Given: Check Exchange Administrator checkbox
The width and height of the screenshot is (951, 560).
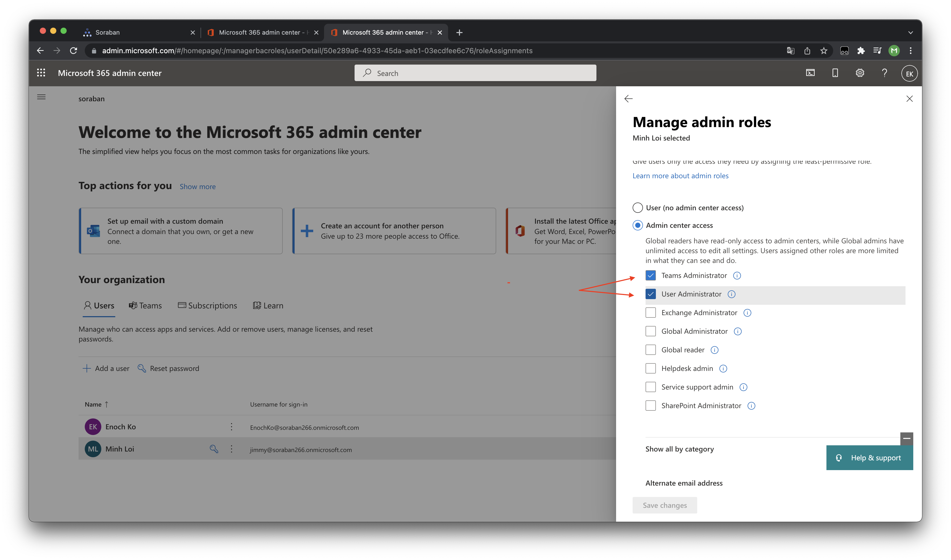Looking at the screenshot, I should tap(650, 313).
